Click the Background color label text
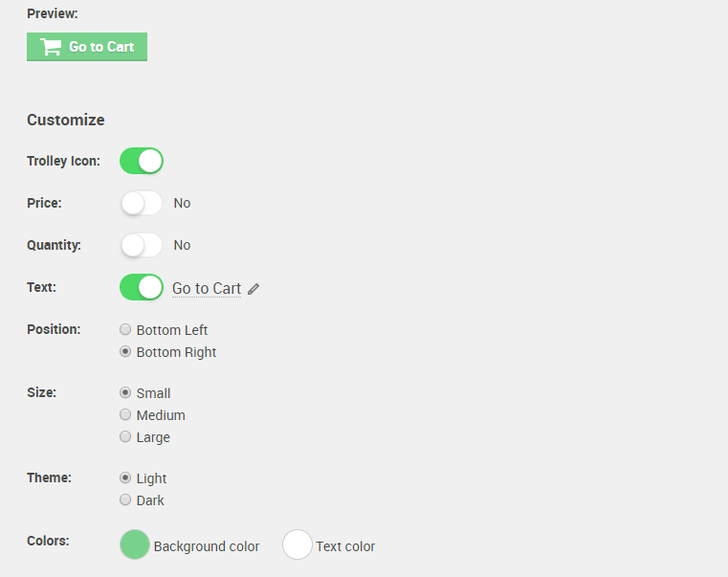This screenshot has height=577, width=728. point(207,546)
